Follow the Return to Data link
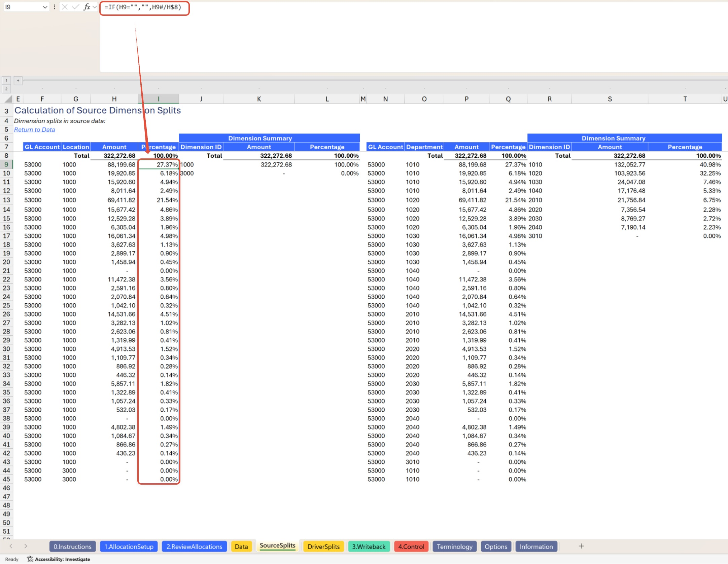The image size is (728, 564). point(34,129)
